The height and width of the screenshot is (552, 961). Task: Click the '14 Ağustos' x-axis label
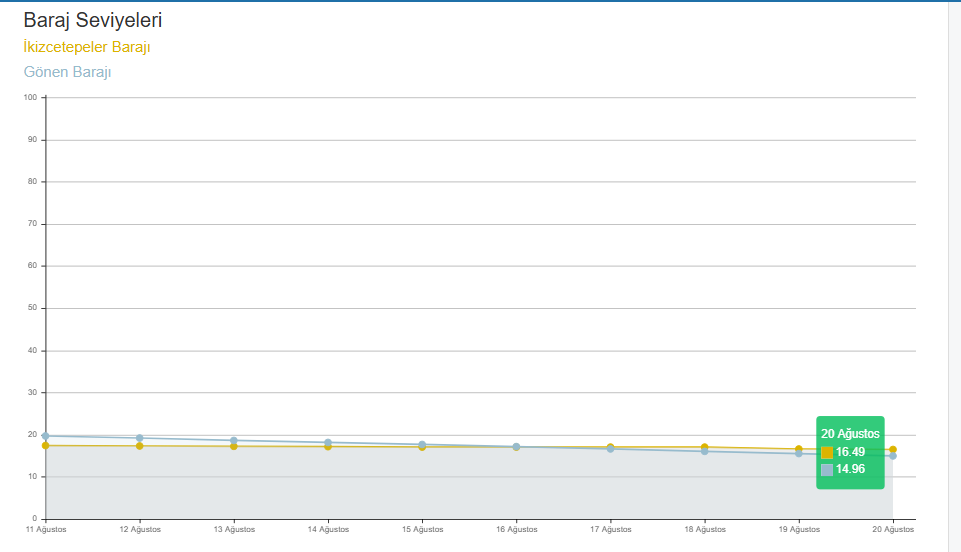coord(329,529)
